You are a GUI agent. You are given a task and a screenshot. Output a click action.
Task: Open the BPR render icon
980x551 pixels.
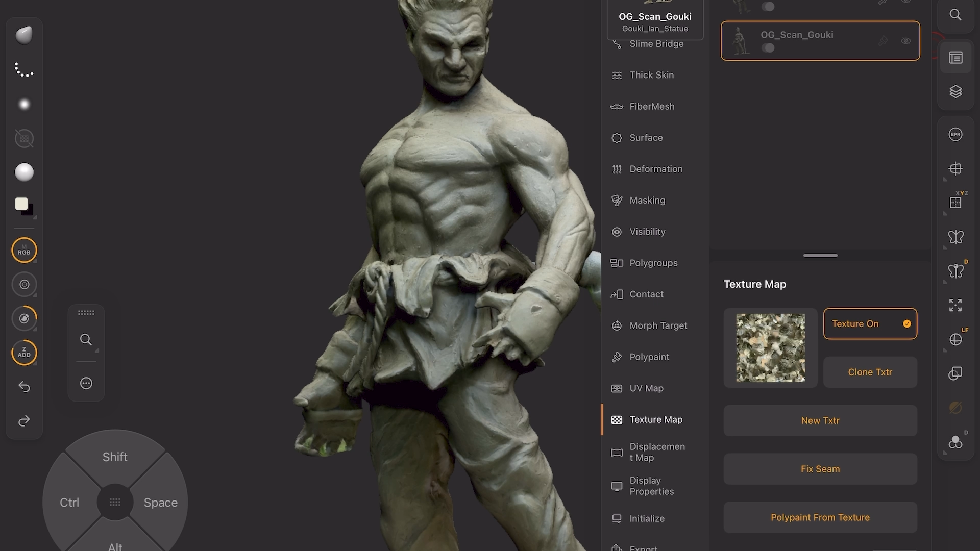coord(955,134)
